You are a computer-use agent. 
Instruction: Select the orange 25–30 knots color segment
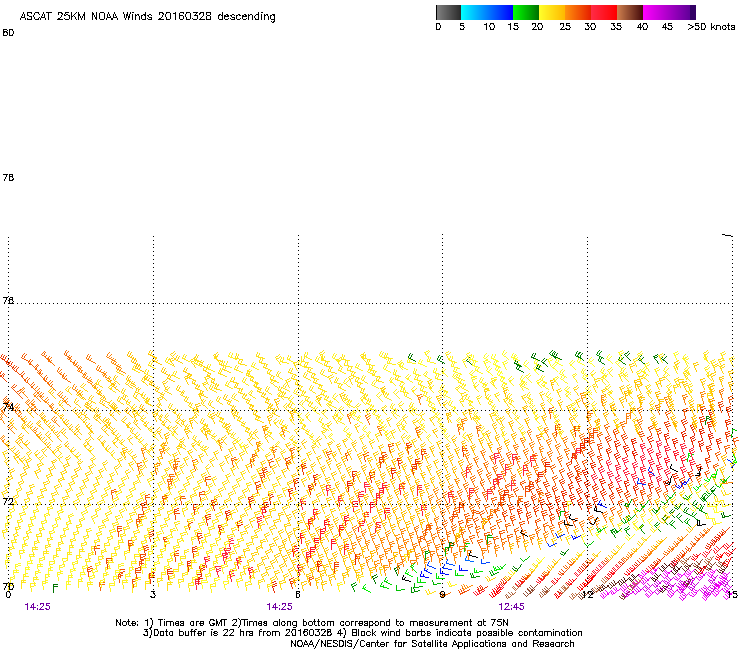tap(578, 12)
